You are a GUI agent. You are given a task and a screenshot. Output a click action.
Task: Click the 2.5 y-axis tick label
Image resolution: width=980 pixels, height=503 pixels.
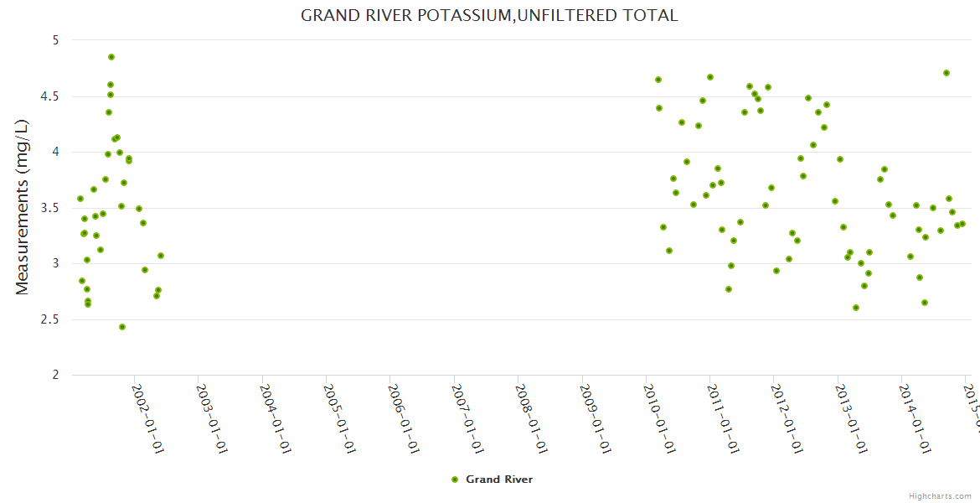[50, 319]
